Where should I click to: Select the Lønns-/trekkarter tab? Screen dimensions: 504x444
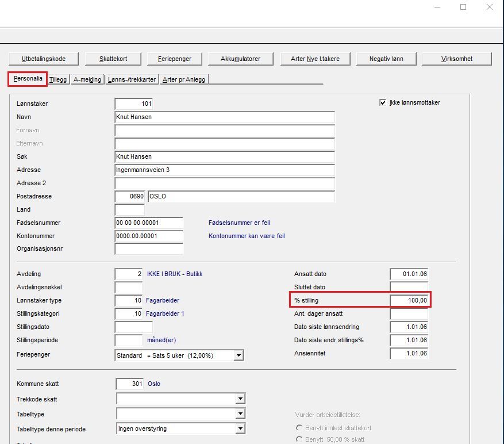point(132,79)
